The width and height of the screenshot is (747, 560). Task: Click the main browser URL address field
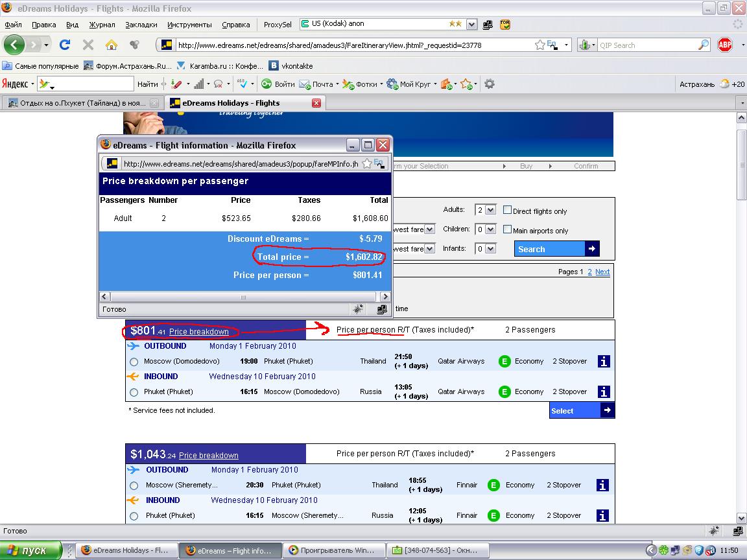pos(353,45)
